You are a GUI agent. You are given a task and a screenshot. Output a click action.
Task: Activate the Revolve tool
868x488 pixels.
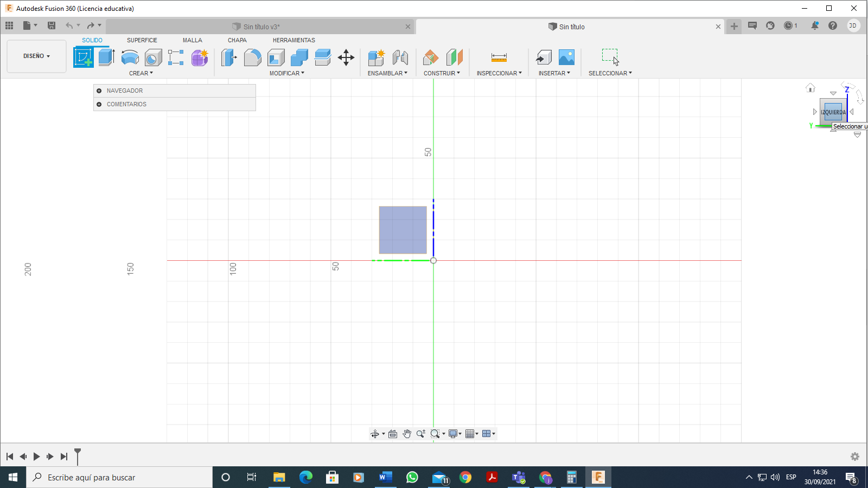pyautogui.click(x=130, y=56)
